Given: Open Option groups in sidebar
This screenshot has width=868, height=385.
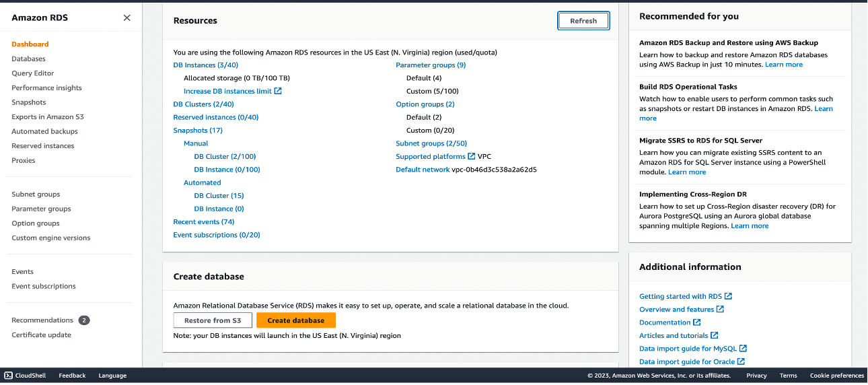Looking at the screenshot, I should (x=36, y=223).
